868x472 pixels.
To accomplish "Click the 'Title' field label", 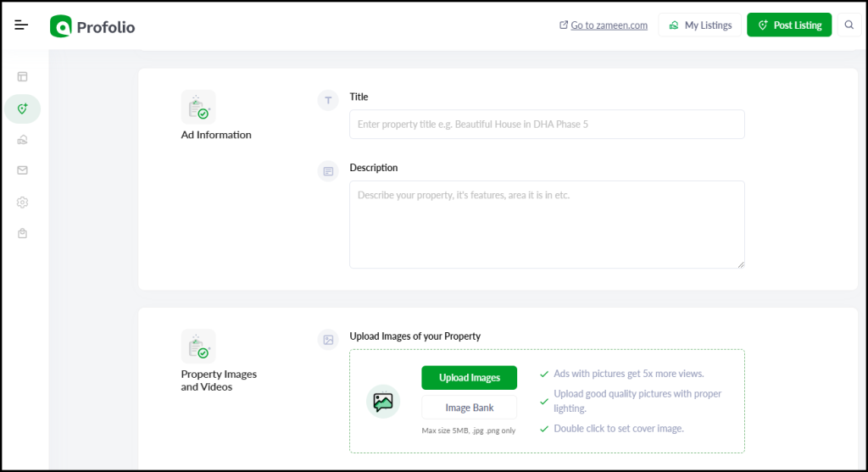I will point(359,97).
